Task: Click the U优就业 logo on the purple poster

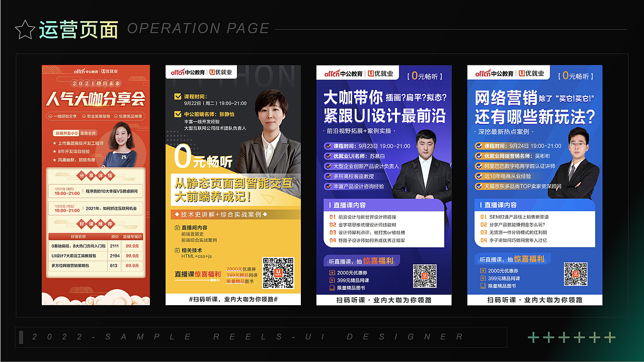Action: (x=380, y=73)
